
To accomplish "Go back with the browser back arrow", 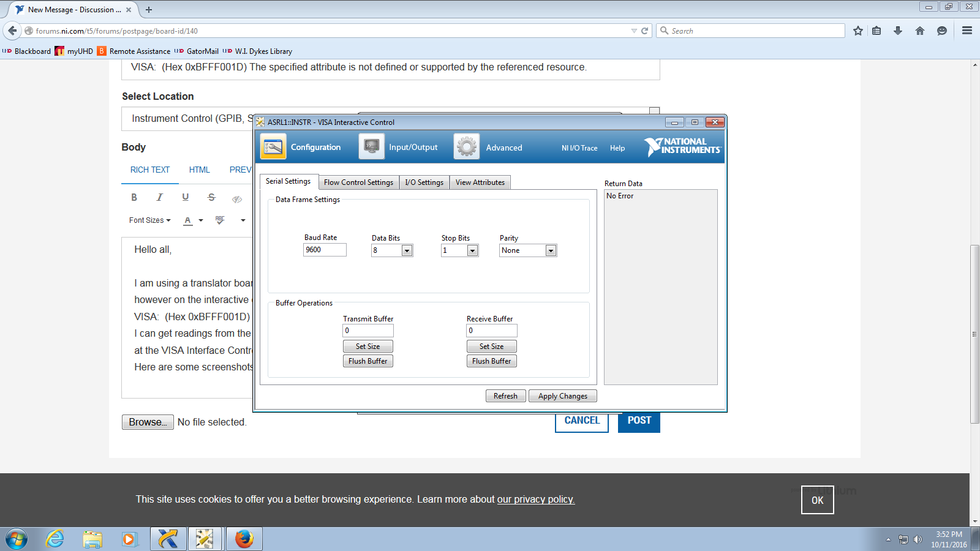I will (12, 31).
